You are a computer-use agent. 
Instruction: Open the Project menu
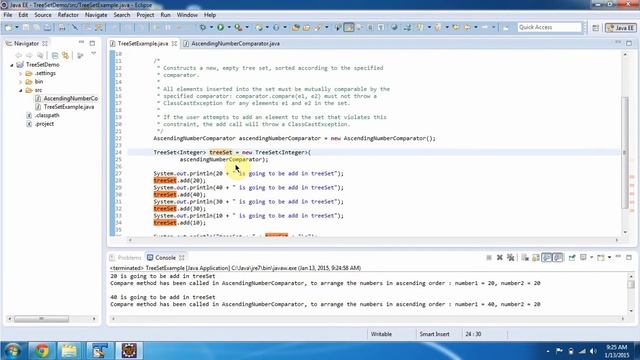pos(145,15)
